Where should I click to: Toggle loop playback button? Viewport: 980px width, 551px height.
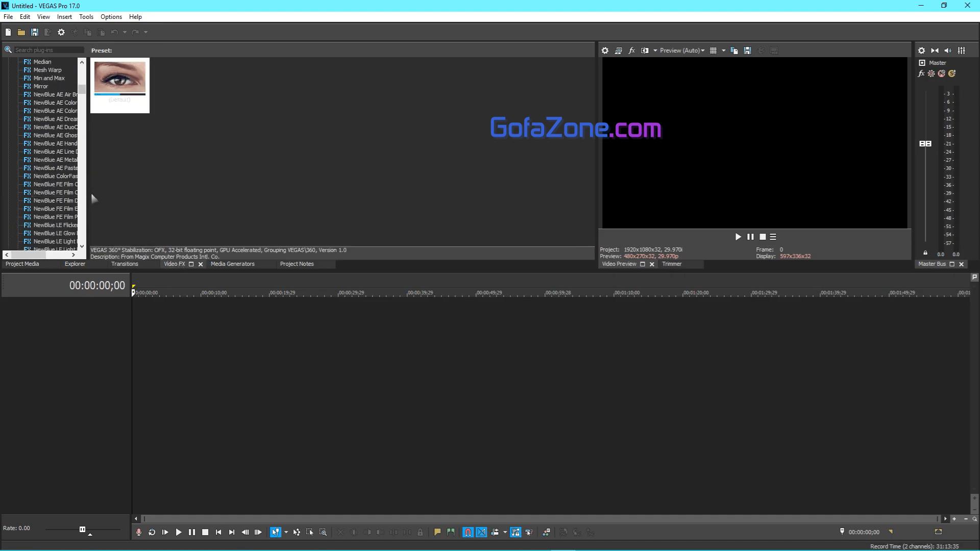click(x=152, y=532)
